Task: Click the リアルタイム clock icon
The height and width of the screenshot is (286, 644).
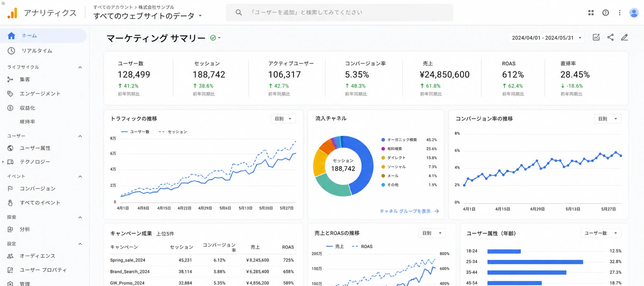Action: (11, 51)
